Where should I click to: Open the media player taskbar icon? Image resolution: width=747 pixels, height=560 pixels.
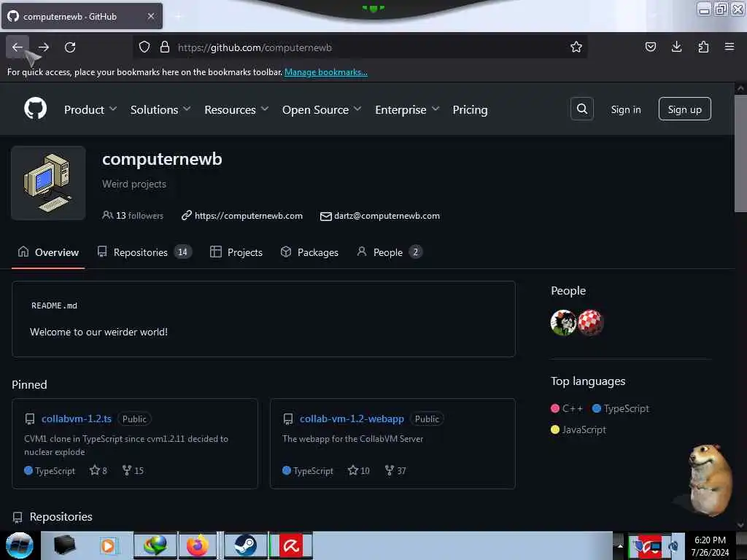point(108,545)
